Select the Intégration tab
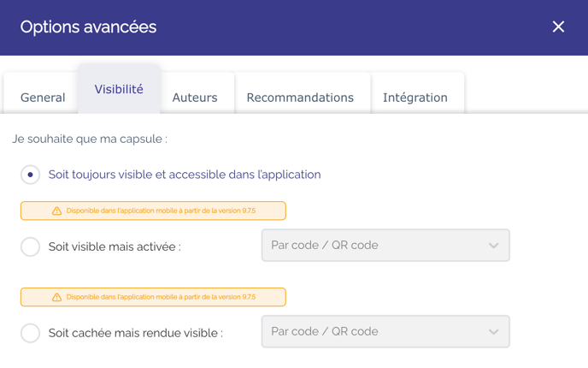The height and width of the screenshot is (368, 588). click(415, 98)
